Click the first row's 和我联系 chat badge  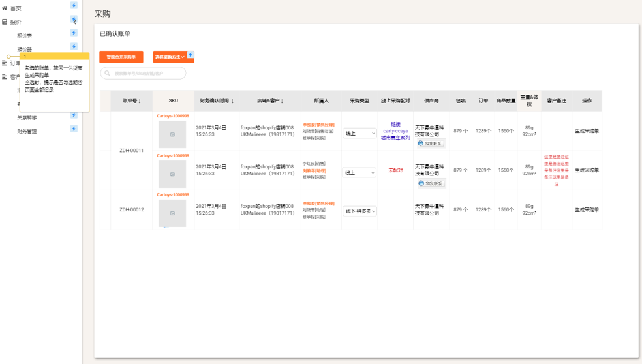tap(430, 144)
